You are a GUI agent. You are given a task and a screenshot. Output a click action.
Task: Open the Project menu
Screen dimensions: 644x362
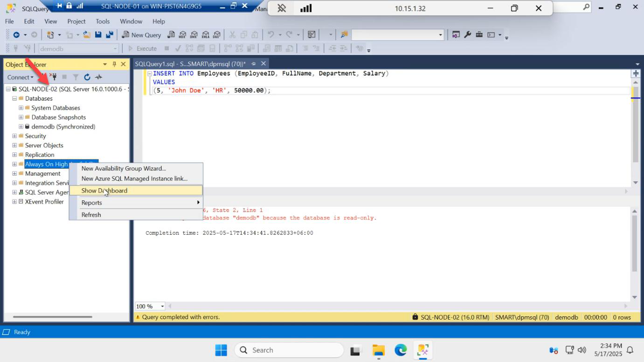point(76,21)
